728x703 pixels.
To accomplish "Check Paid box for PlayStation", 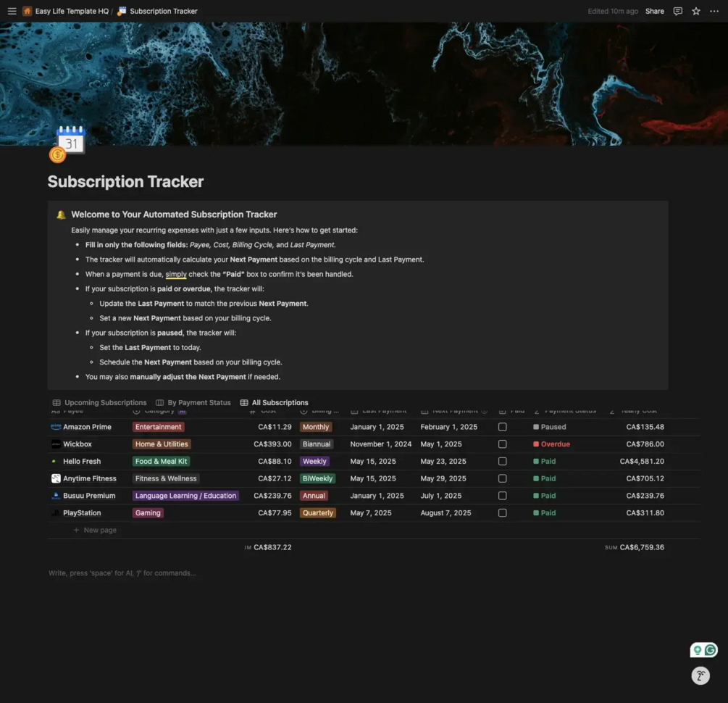I will coord(503,513).
